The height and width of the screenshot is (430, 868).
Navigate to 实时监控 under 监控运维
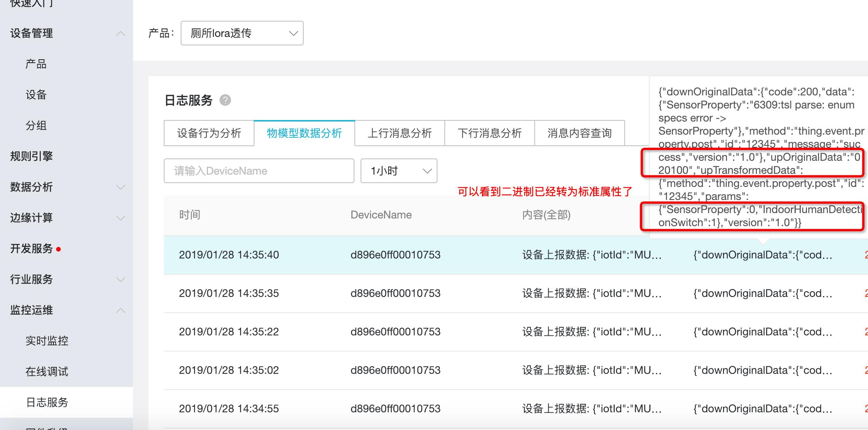tap(47, 340)
